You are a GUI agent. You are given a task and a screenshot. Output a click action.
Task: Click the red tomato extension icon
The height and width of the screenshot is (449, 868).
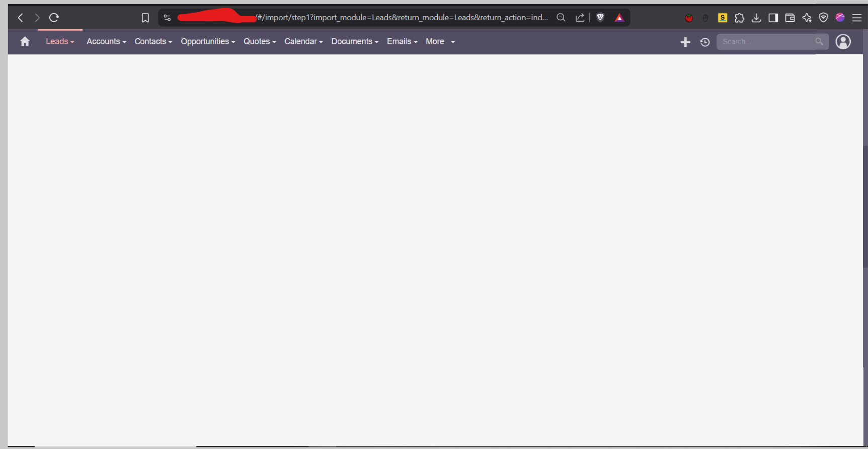689,18
